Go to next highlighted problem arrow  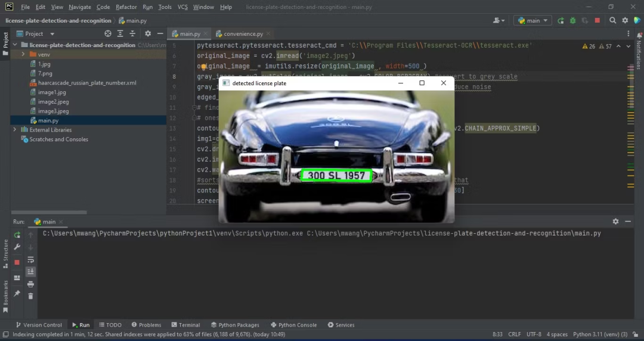[x=628, y=46]
